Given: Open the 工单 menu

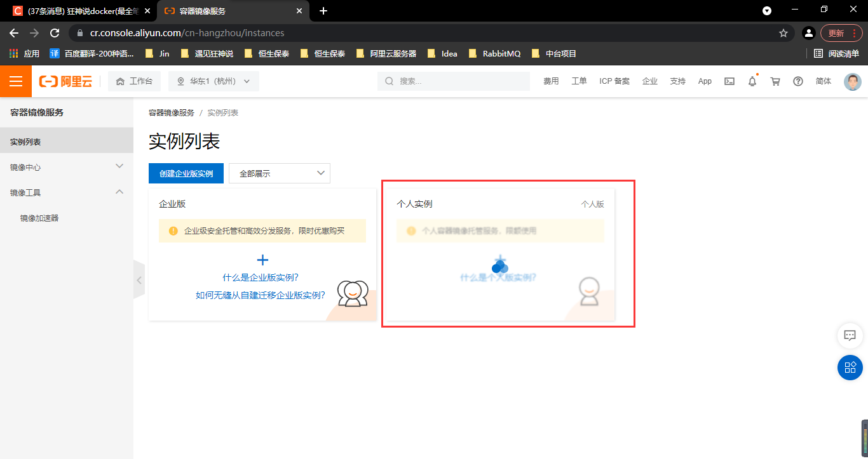Looking at the screenshot, I should tap(579, 81).
